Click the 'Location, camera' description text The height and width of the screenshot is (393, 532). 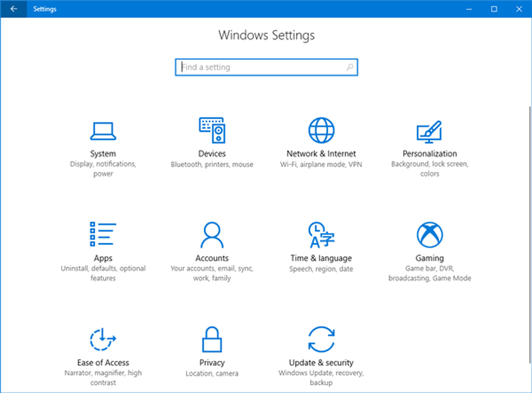click(x=212, y=374)
